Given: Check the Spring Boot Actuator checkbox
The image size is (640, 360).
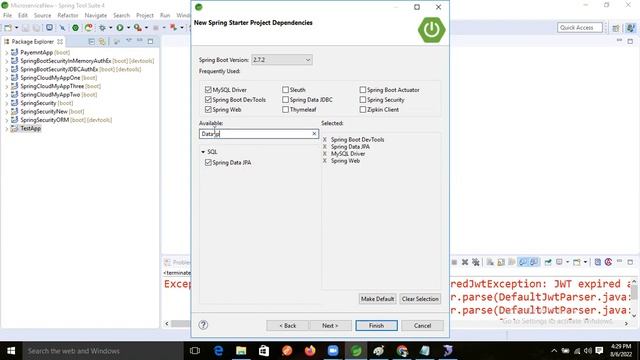Looking at the screenshot, I should click(x=362, y=90).
